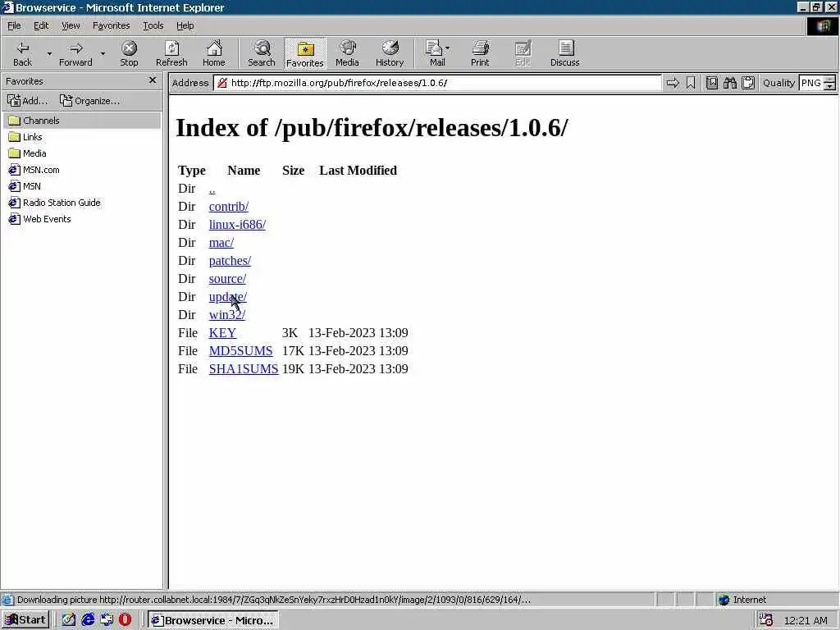Refresh the current page
The height and width of the screenshot is (630, 840).
click(171, 53)
